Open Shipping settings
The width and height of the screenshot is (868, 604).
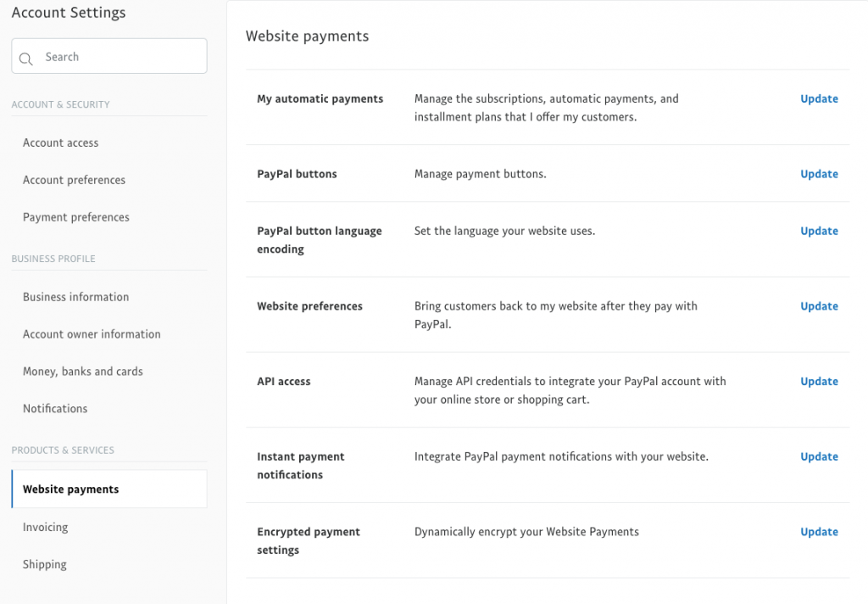(44, 564)
